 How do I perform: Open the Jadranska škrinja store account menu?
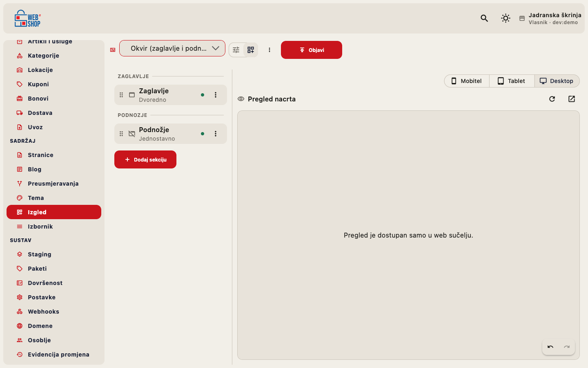[550, 18]
